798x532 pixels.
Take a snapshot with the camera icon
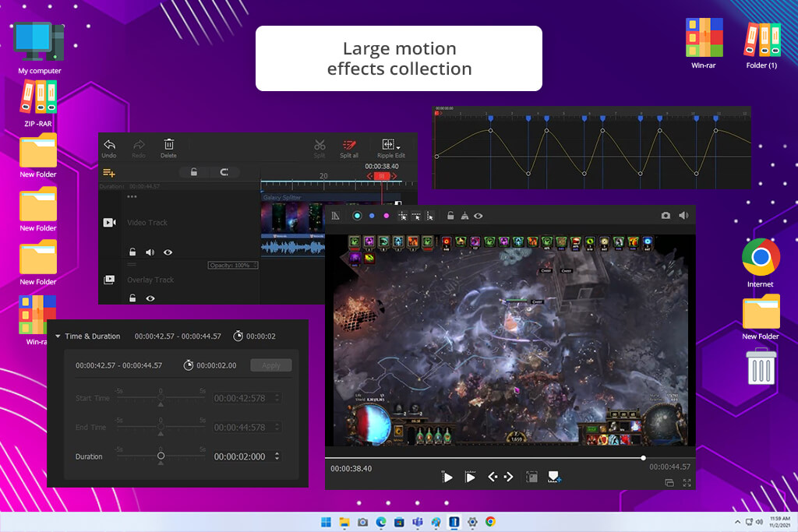(x=666, y=216)
